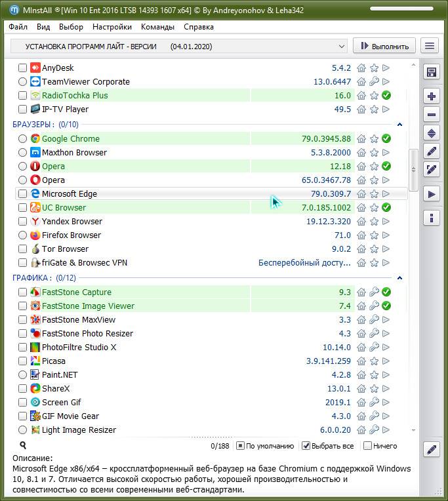The image size is (448, 501).
Task: Click the pencil with checkmark sidebar icon
Action: [x=432, y=169]
